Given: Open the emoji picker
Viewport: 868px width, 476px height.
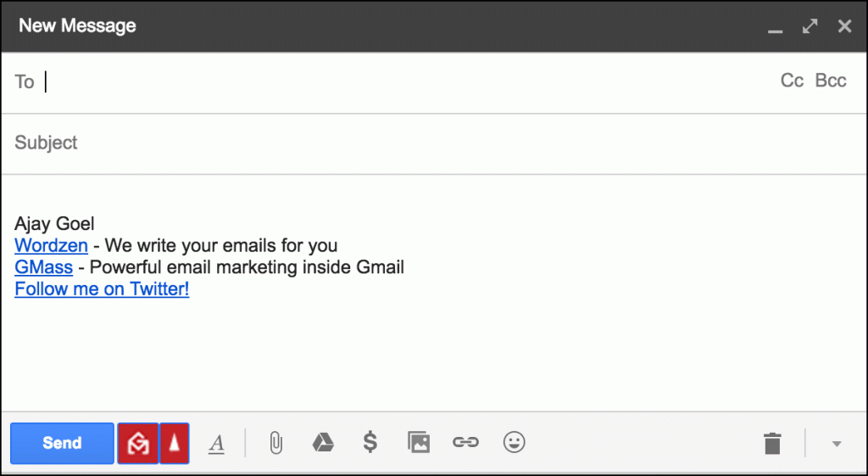Looking at the screenshot, I should tap(514, 443).
